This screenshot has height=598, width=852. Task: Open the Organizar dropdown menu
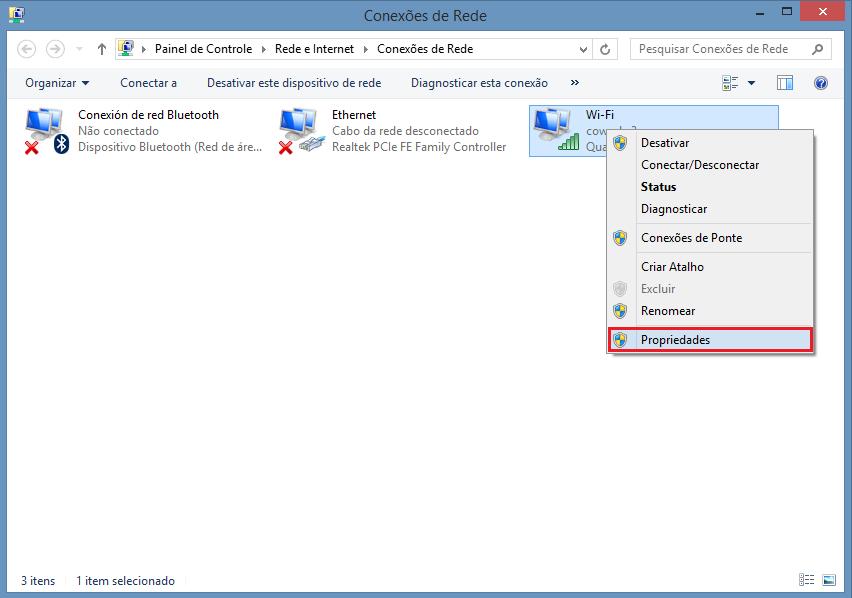57,83
